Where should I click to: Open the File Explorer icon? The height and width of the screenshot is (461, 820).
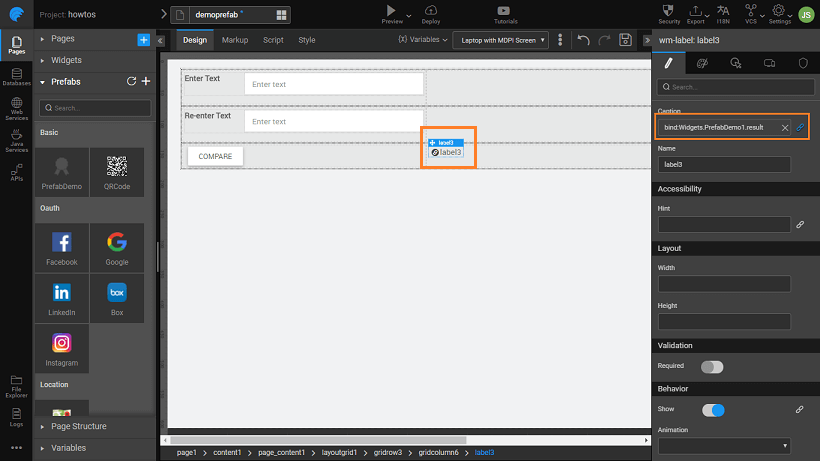coord(16,383)
